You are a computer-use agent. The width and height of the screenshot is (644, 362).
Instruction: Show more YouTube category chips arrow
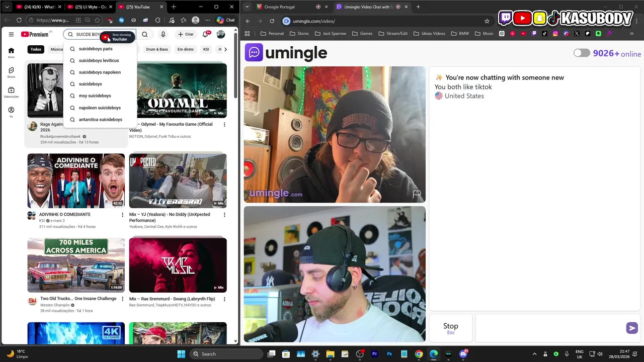click(x=225, y=49)
